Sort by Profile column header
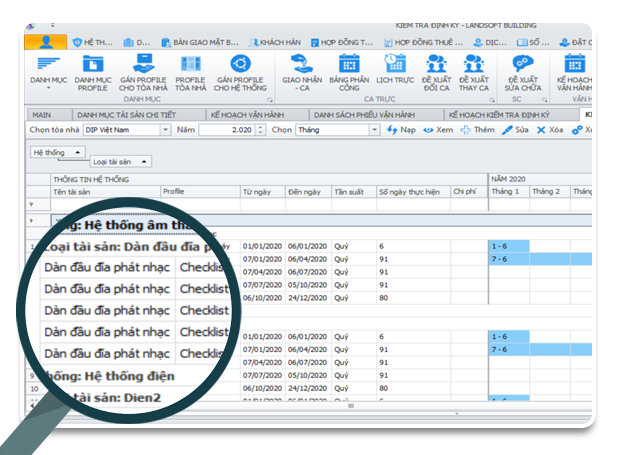618x455 pixels. [200, 192]
